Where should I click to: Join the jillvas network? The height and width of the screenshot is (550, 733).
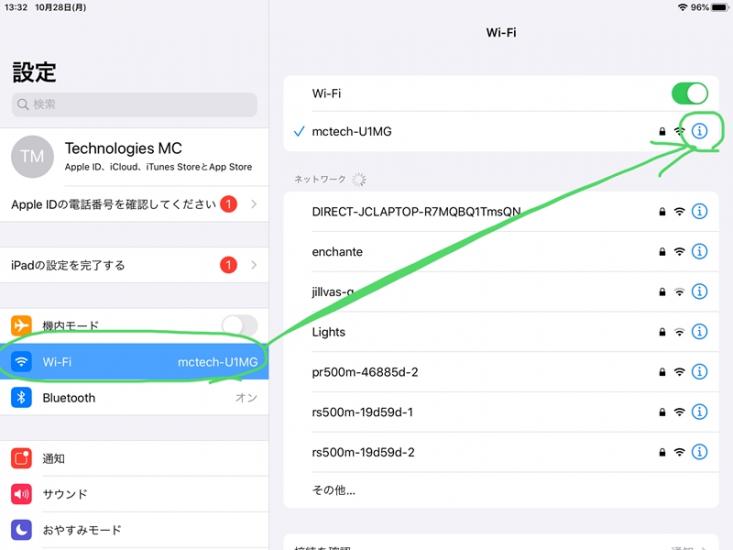[501, 292]
